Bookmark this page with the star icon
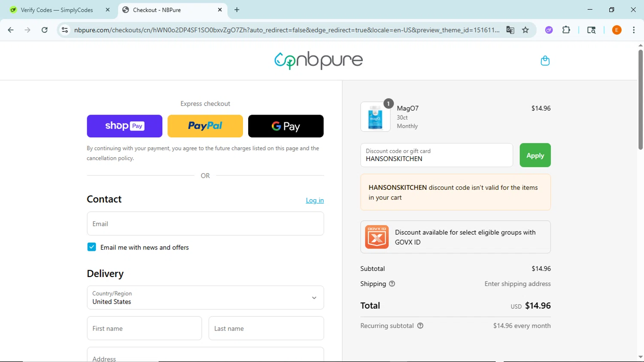 (526, 30)
